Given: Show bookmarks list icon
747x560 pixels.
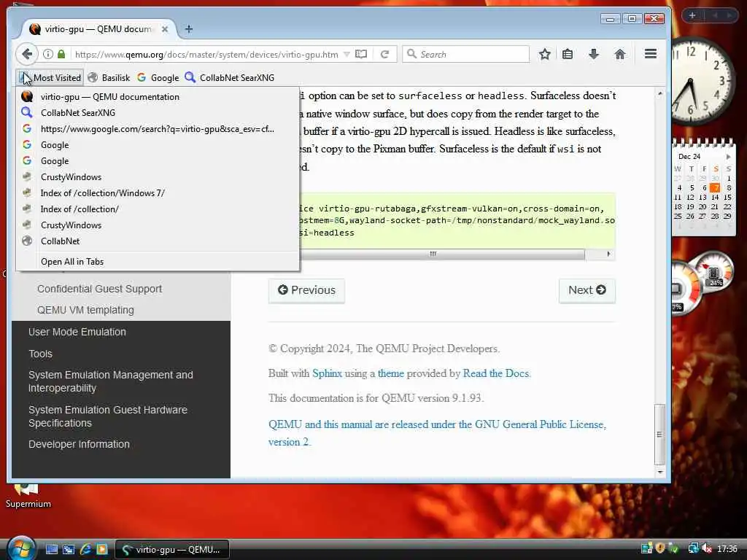Looking at the screenshot, I should [x=568, y=54].
